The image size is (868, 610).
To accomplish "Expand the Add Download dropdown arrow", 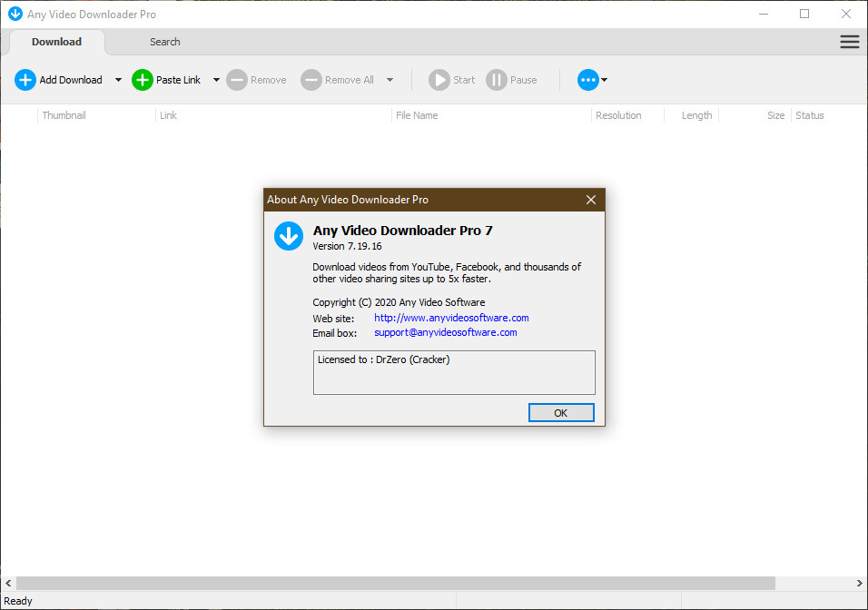I will pos(118,80).
